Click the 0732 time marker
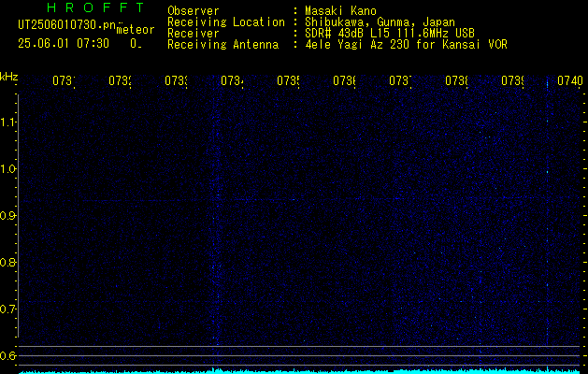The image size is (588, 374). tap(120, 80)
